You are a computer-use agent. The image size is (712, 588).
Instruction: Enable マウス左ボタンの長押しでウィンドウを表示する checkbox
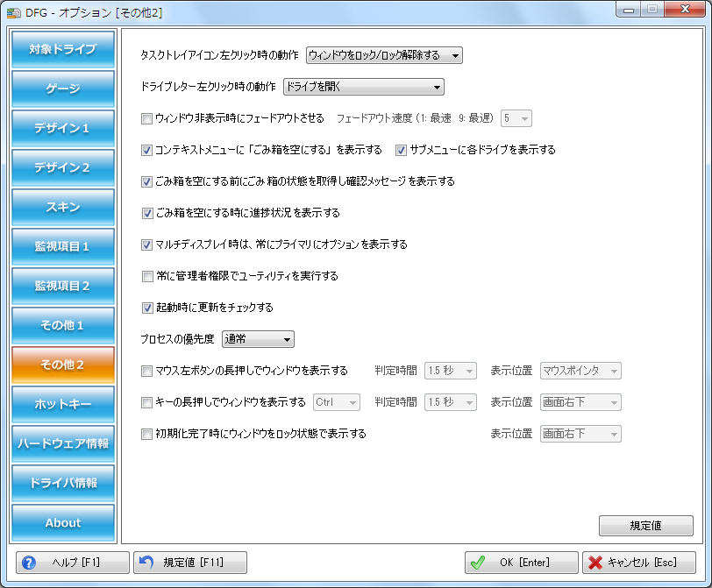pyautogui.click(x=146, y=371)
